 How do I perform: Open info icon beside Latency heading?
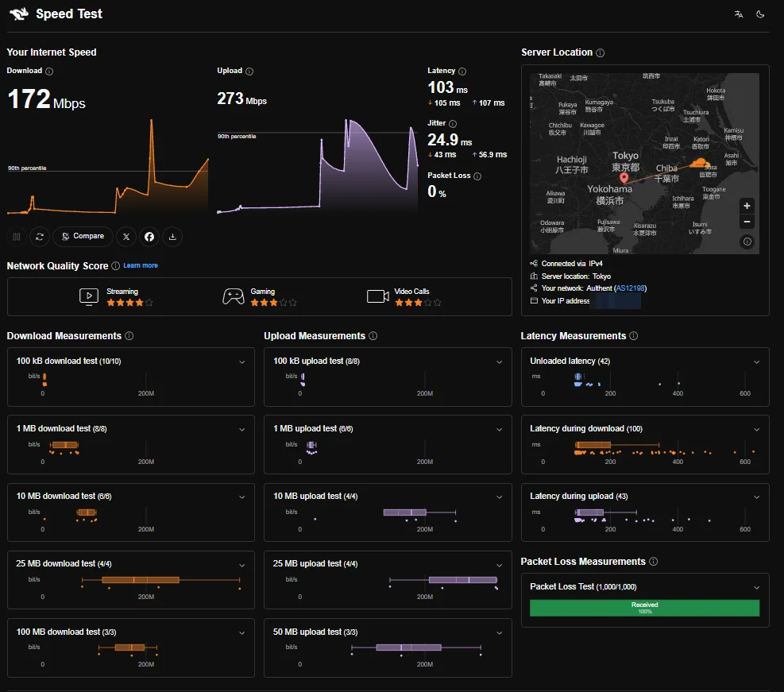(x=462, y=71)
